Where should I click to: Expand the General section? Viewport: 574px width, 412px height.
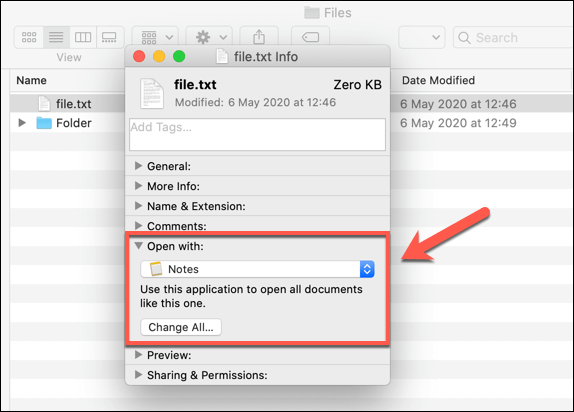[138, 166]
